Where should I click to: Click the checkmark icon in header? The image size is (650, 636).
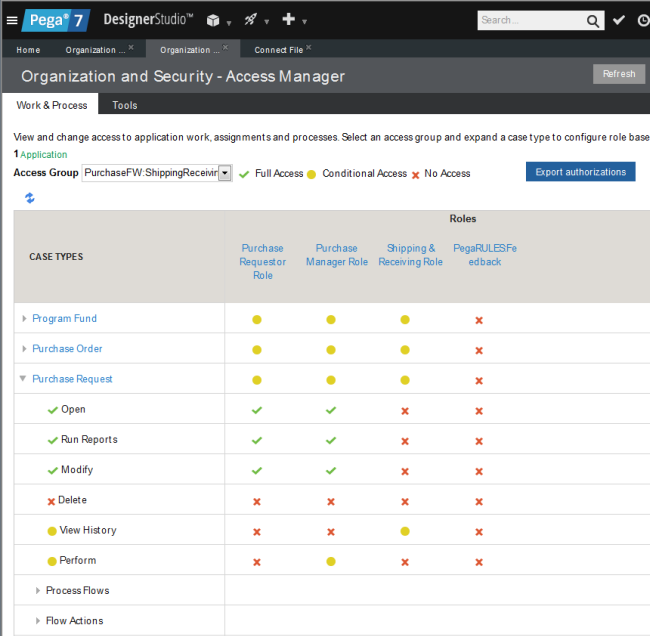click(619, 20)
